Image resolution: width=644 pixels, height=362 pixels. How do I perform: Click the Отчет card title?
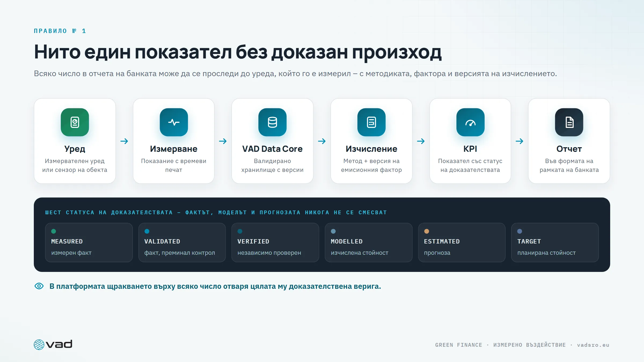point(569,149)
